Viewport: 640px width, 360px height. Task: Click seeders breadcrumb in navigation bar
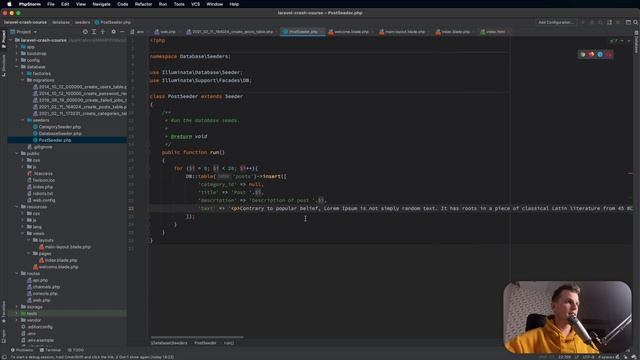(x=82, y=22)
